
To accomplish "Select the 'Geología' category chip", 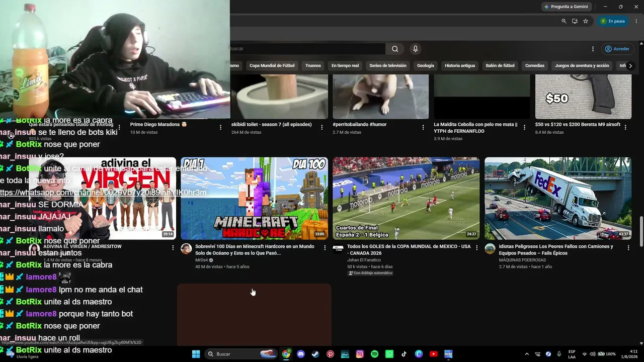I will pyautogui.click(x=426, y=65).
